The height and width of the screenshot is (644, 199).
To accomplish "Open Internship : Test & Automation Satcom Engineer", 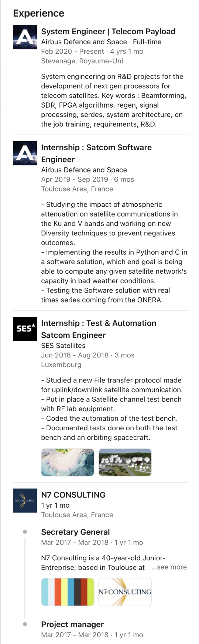I will 99,329.
